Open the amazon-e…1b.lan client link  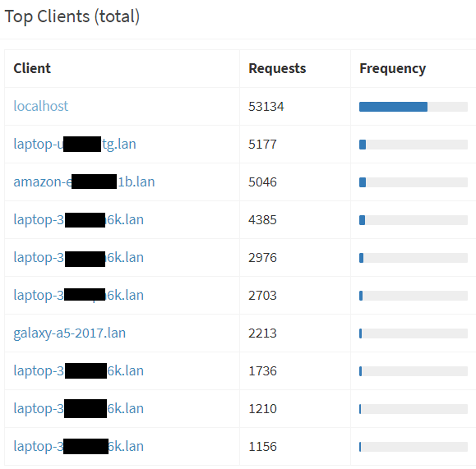point(84,182)
